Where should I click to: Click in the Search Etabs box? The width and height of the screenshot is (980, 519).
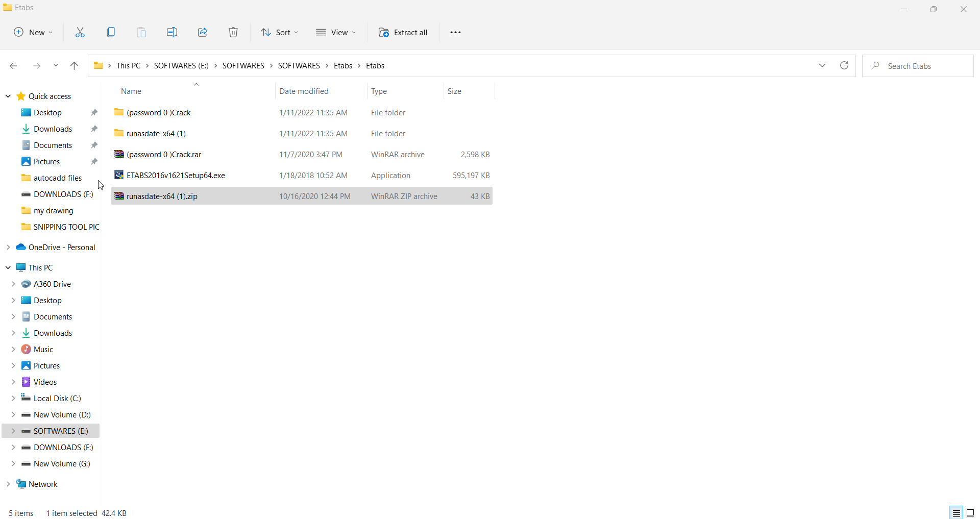[x=918, y=66]
